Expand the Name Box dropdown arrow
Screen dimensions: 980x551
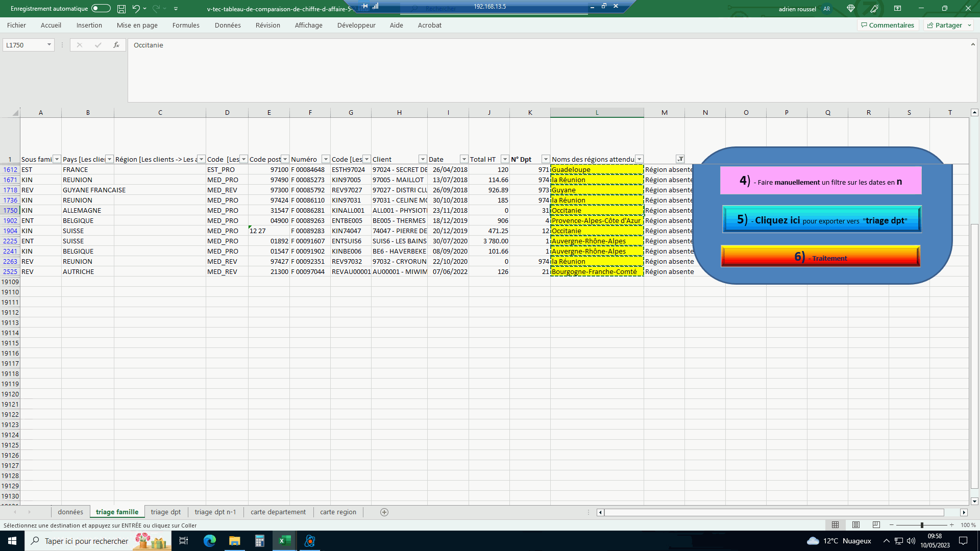[x=49, y=45]
